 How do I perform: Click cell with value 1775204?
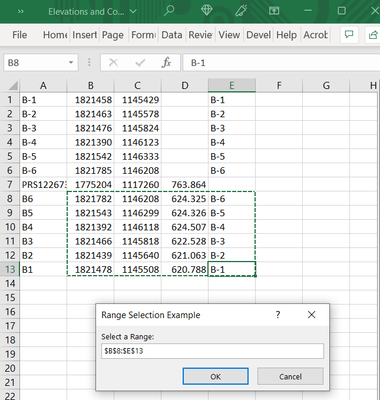point(90,185)
